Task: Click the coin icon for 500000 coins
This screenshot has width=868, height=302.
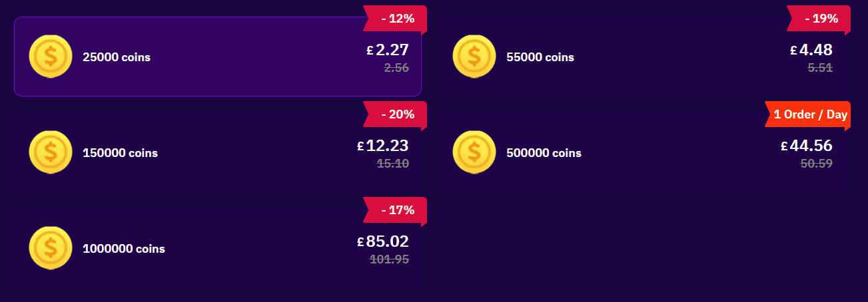Action: pos(474,152)
